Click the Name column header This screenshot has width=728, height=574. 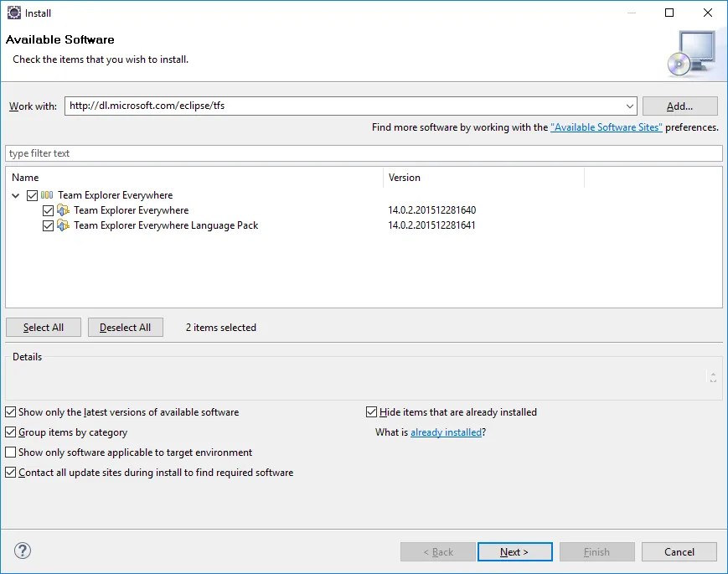point(194,178)
